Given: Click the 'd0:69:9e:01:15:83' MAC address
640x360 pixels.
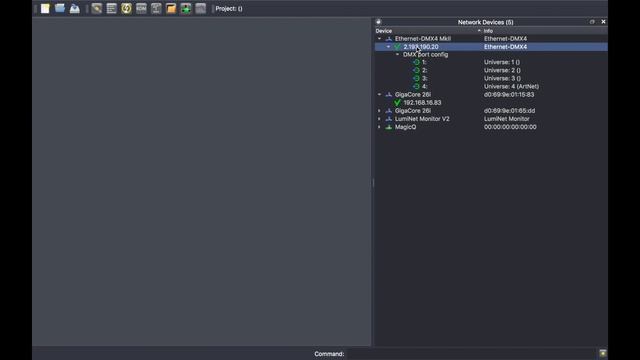Looking at the screenshot, I should (x=509, y=95).
